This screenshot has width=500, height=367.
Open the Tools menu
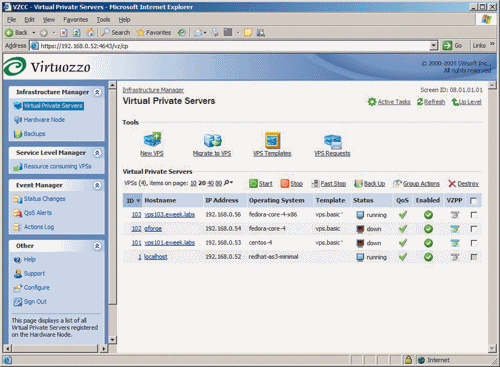(x=103, y=20)
